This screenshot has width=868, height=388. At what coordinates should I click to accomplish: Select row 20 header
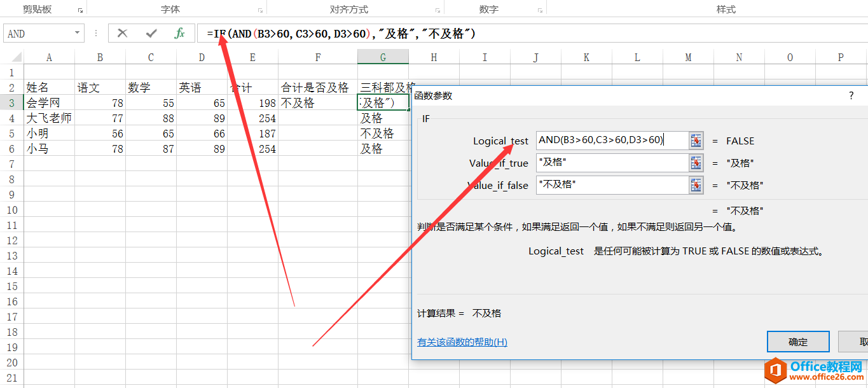[11, 363]
